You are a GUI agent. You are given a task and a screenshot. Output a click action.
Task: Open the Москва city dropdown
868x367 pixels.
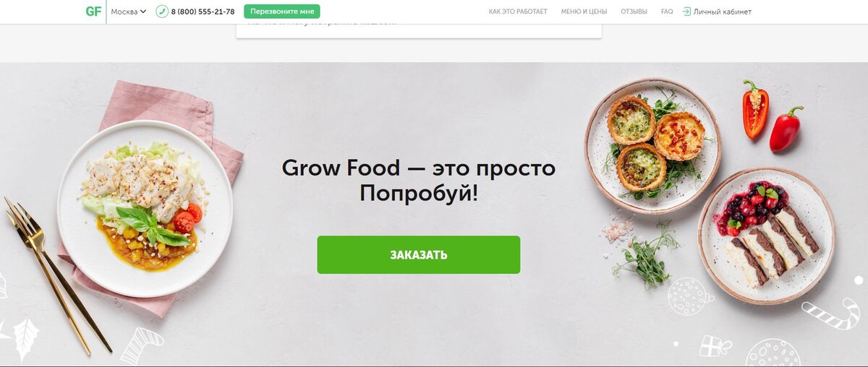(x=128, y=12)
